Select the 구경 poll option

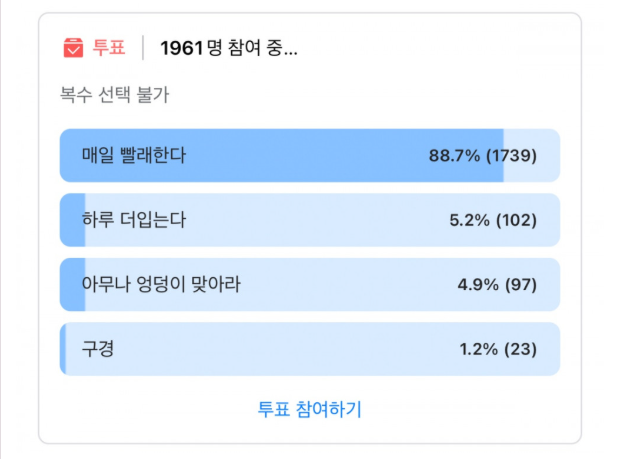(98, 349)
